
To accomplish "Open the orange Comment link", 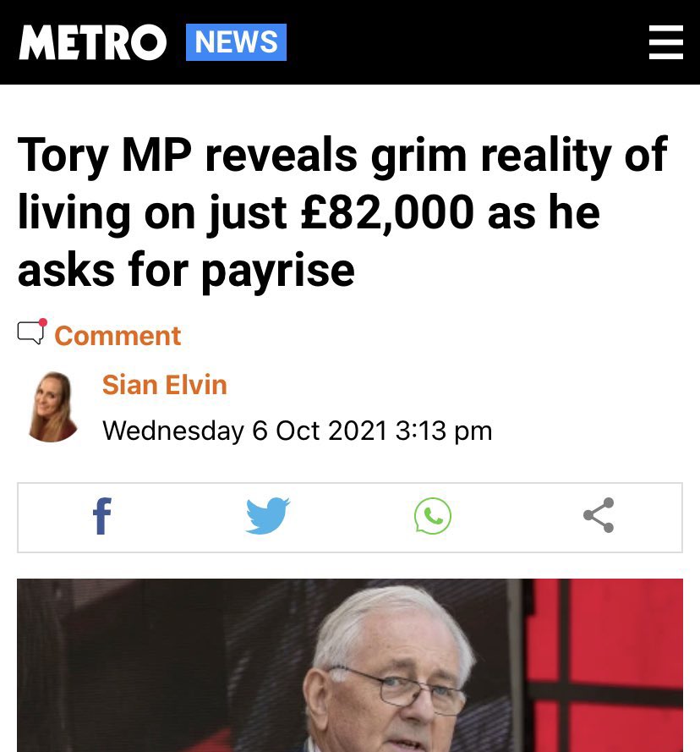I will pos(118,335).
